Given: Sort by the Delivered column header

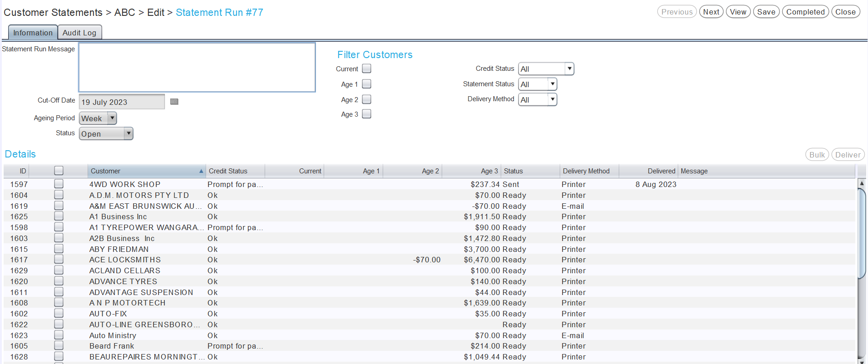Looking at the screenshot, I should click(x=648, y=171).
